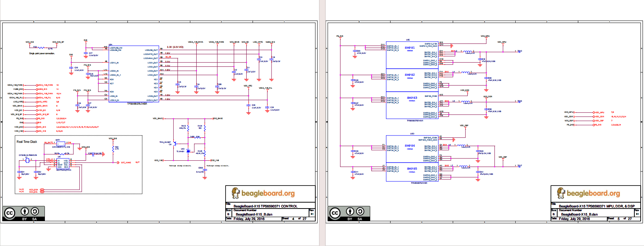Click the 'LDOVANA_OUT' pin name
The image size is (644, 246).
click(151, 58)
